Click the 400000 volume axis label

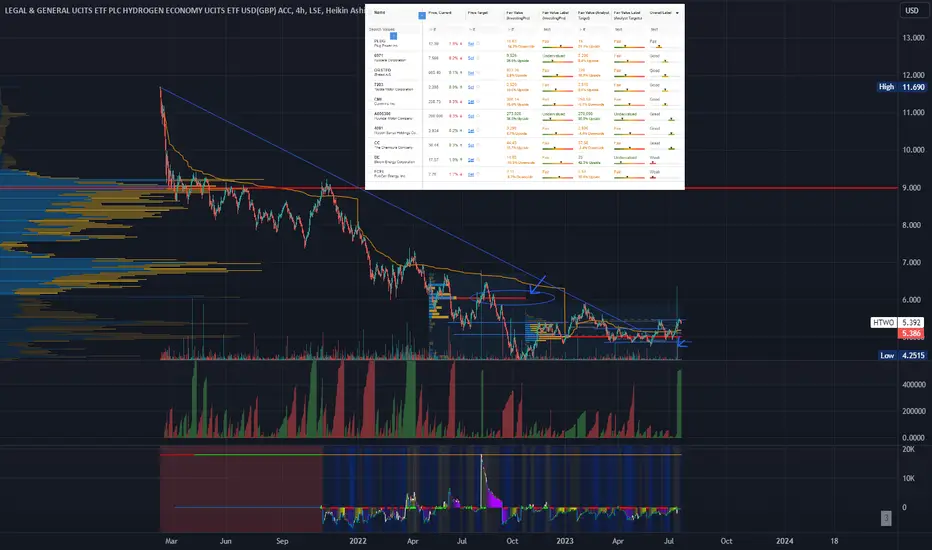pyautogui.click(x=914, y=385)
